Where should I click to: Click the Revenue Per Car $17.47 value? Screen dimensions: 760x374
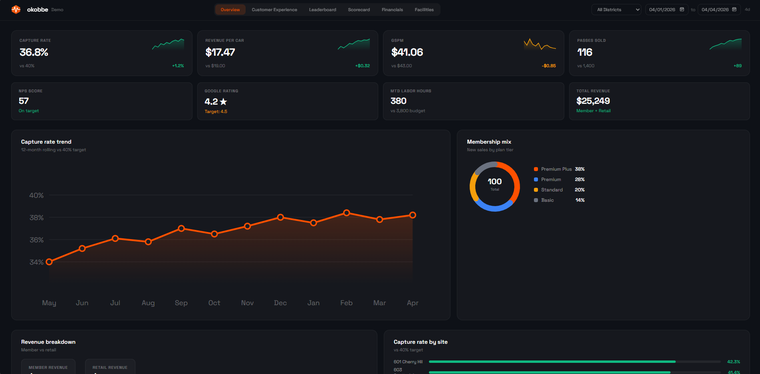pyautogui.click(x=221, y=53)
